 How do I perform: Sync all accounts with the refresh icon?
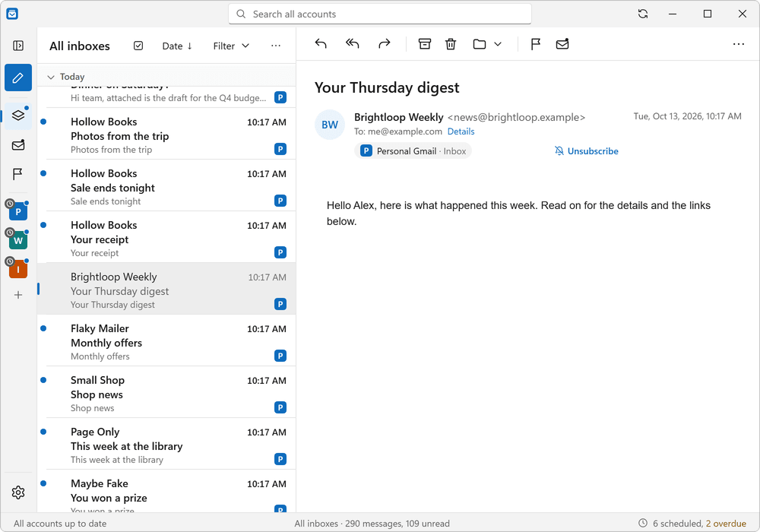[x=643, y=14]
